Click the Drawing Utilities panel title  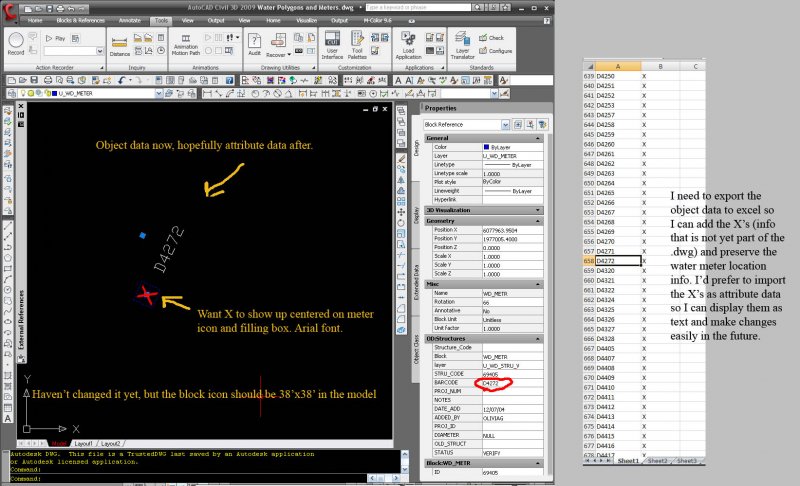(280, 67)
